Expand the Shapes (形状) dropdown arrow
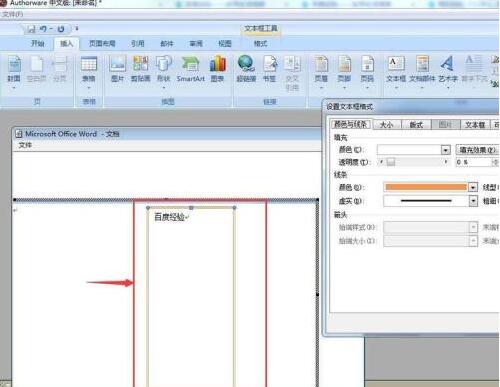Viewport: 500px width, 387px height. coord(163,88)
